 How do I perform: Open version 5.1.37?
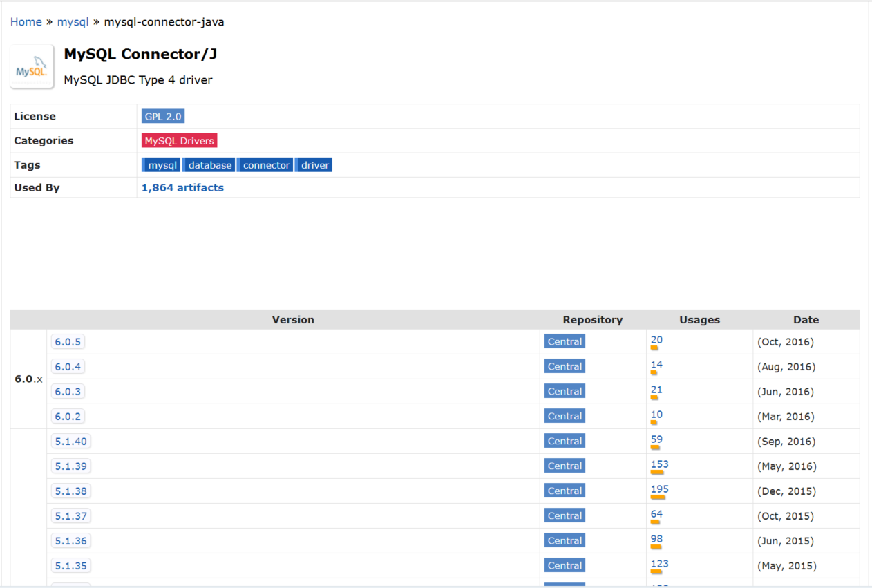pyautogui.click(x=71, y=516)
